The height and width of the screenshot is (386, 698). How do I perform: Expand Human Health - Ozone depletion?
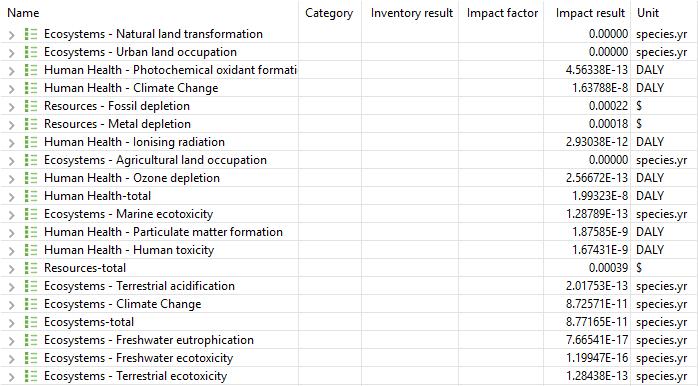pos(12,179)
